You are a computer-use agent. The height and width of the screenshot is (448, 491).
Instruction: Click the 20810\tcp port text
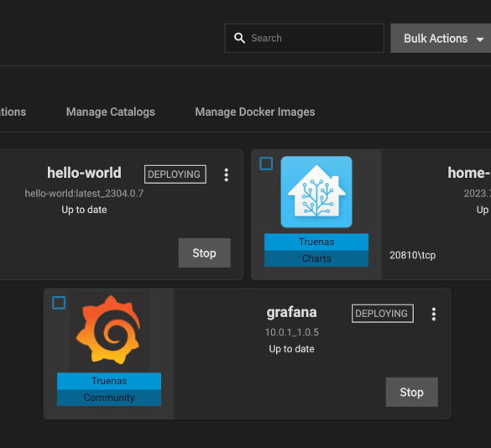[412, 255]
